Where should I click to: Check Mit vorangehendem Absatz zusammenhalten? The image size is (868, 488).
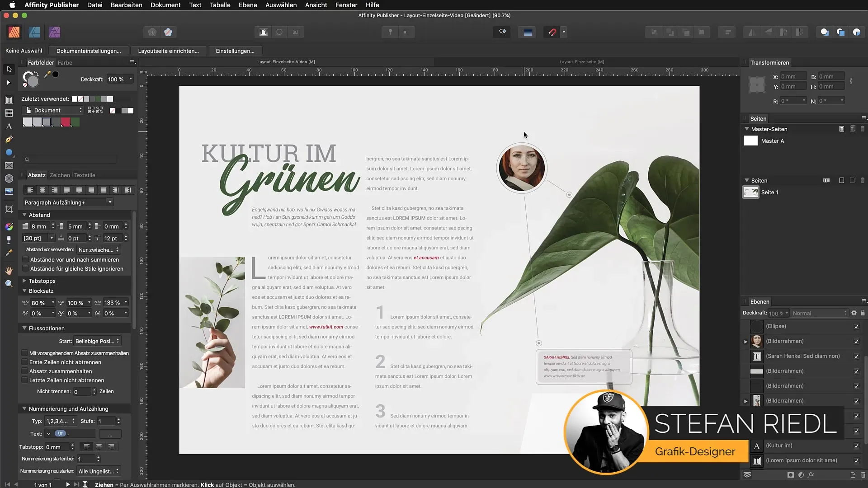pos(24,353)
